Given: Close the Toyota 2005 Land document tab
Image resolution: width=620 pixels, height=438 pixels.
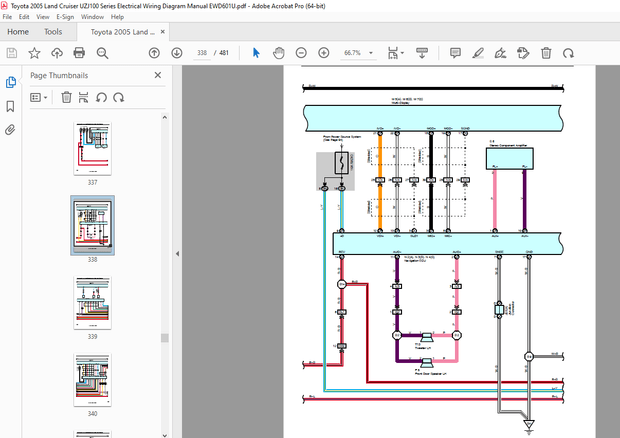Looking at the screenshot, I should (163, 32).
